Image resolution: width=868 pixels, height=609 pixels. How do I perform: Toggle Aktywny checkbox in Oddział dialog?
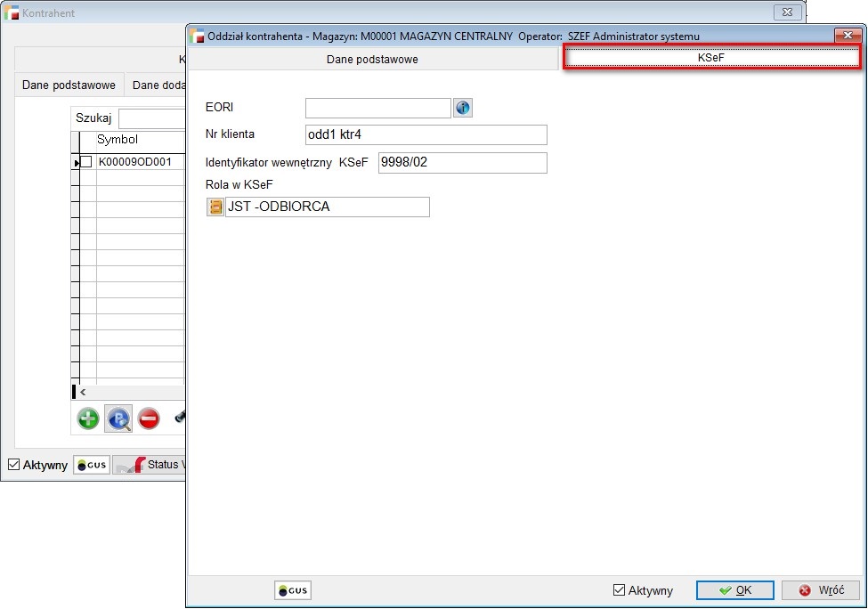coord(620,590)
